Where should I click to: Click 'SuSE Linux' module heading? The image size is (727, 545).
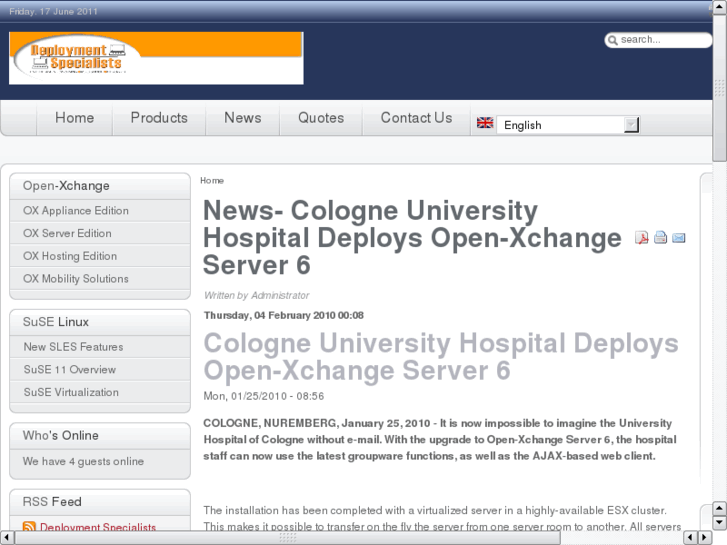56,322
